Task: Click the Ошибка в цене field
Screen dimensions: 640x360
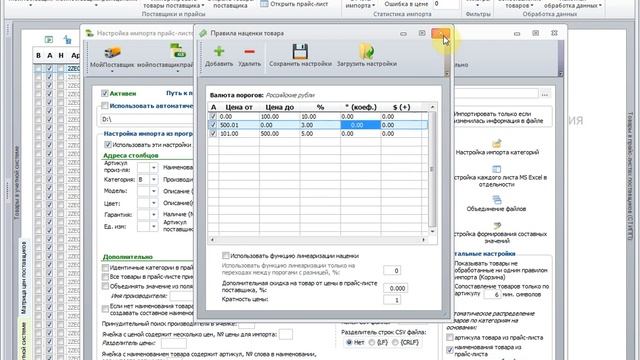Action: 446,4
